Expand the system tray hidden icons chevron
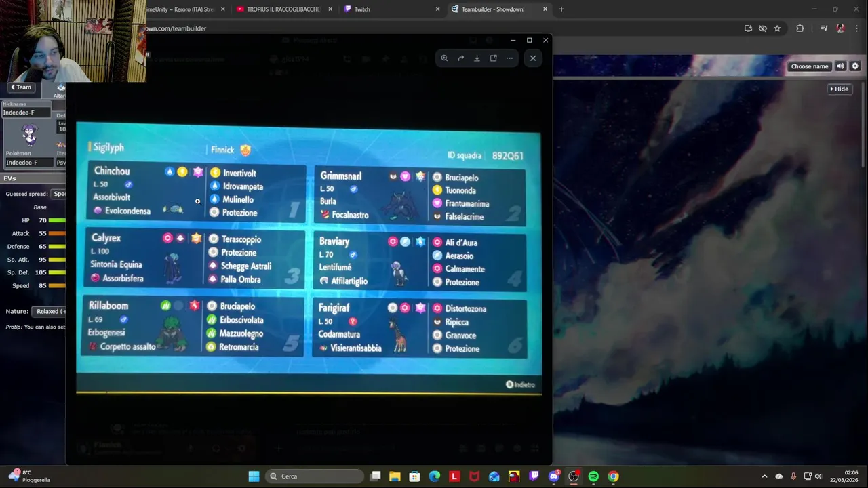Viewport: 868px width, 488px height. [x=764, y=476]
